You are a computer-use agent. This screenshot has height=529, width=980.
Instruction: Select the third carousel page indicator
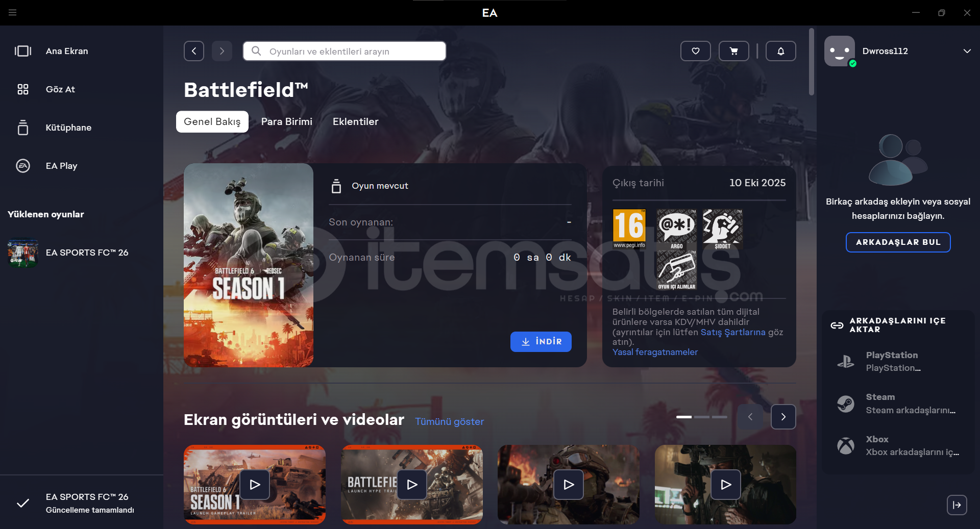tap(720, 417)
